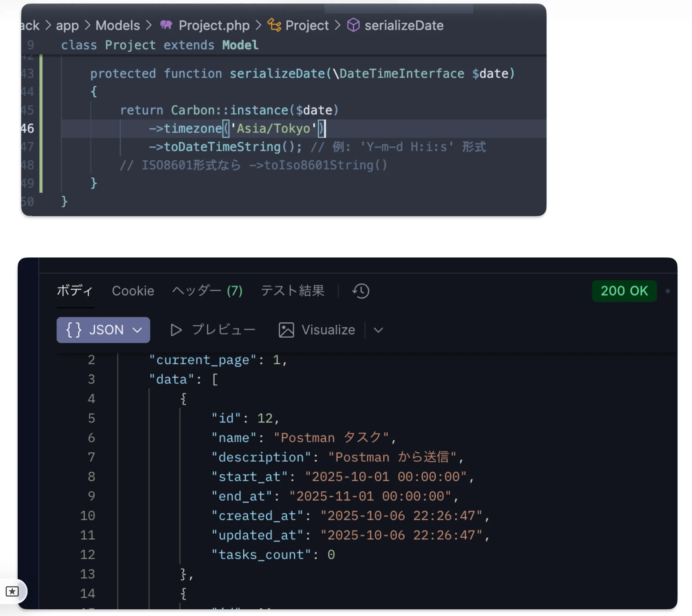Screen dimensions: 692x616
Task: Open the JSON format dropdown
Action: click(x=137, y=330)
